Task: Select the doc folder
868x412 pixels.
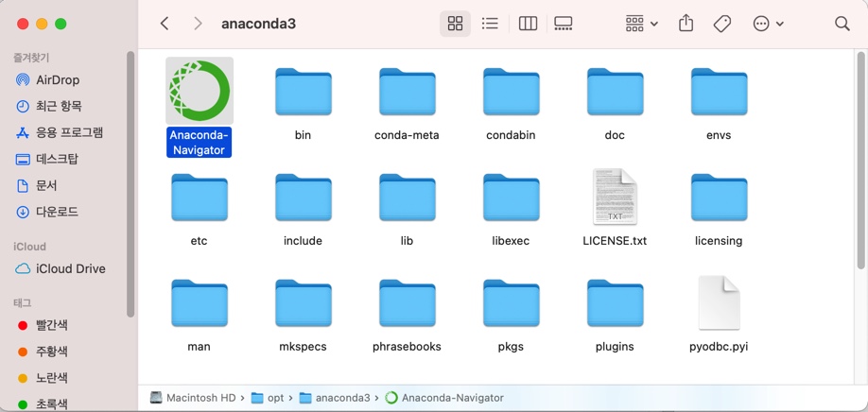Action: pos(615,92)
